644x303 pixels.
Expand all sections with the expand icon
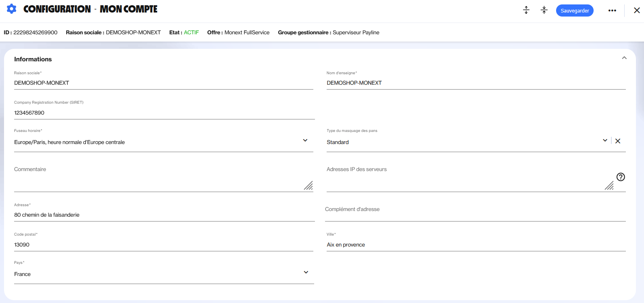coord(526,10)
